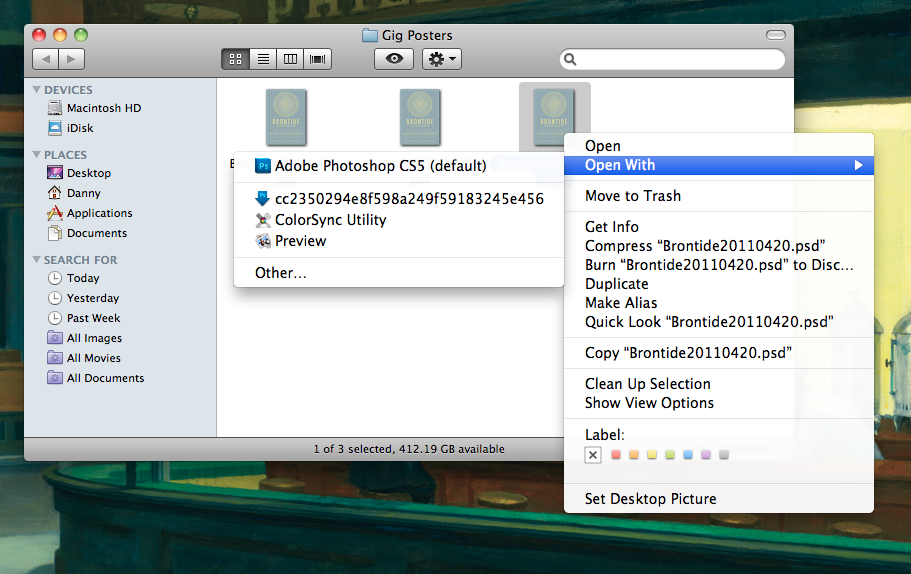Select the Macintosh HD drive icon
This screenshot has width=911, height=574.
click(55, 108)
